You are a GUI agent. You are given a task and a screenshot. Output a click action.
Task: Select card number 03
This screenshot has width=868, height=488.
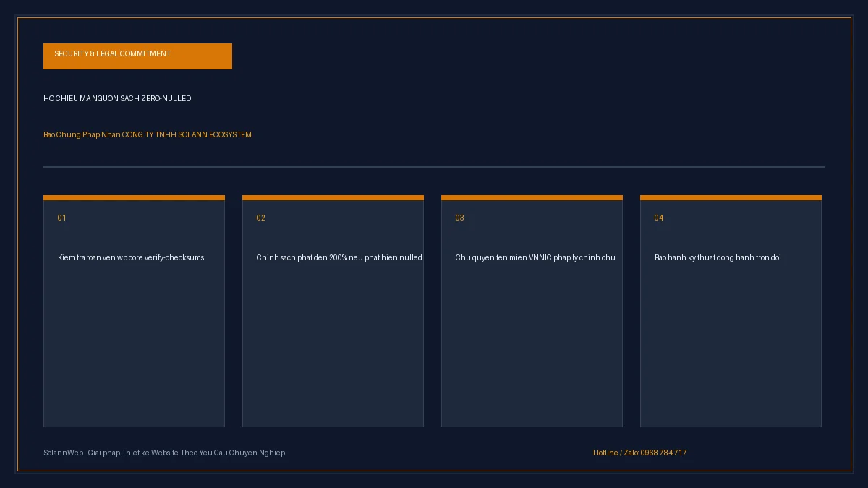click(460, 218)
